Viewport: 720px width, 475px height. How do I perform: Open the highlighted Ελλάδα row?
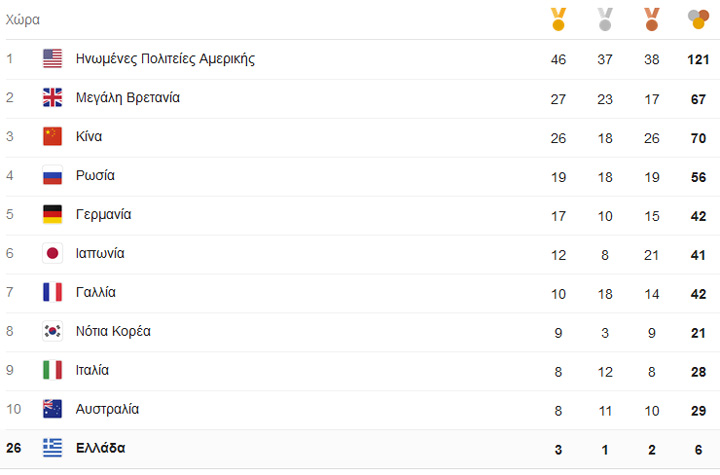101,448
